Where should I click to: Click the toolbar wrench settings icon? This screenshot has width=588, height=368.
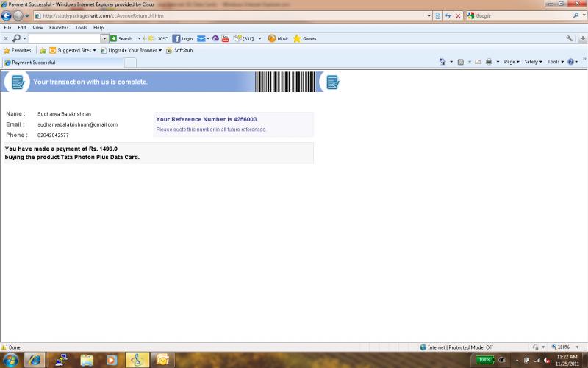coord(569,38)
